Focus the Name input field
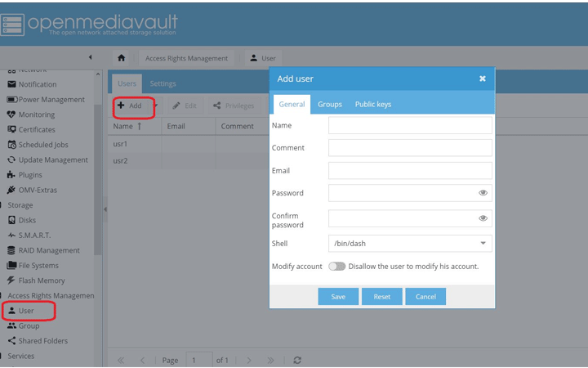Screen dimensions: 588x368 point(410,125)
